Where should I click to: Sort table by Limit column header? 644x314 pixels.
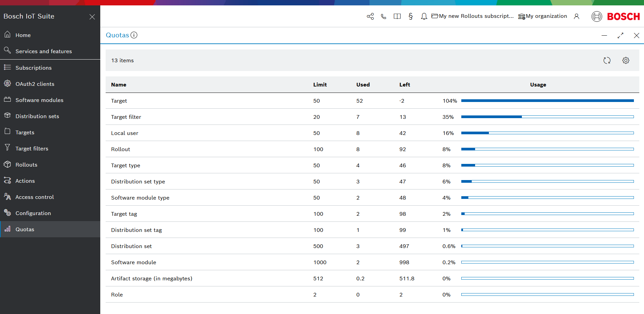(x=320, y=85)
